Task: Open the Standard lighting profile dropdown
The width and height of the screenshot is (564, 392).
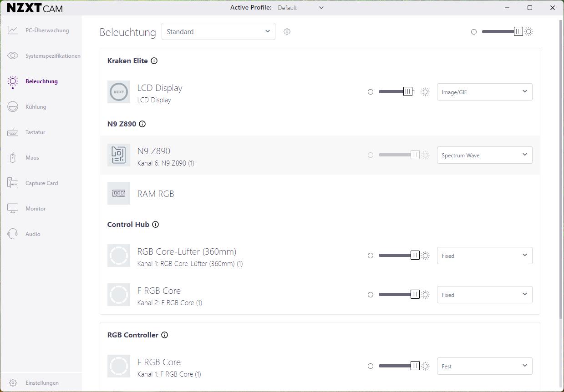Action: (218, 32)
